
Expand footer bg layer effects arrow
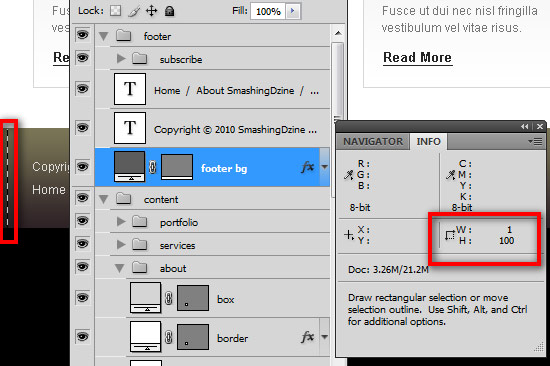(324, 167)
